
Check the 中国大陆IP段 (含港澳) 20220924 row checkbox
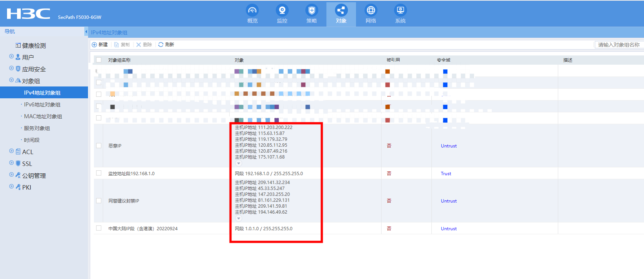[x=99, y=228]
